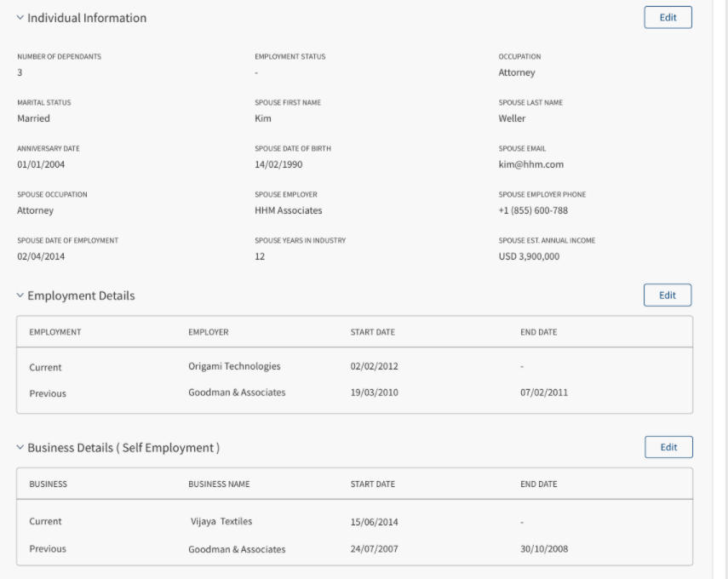Click the Employer column header

tap(208, 332)
